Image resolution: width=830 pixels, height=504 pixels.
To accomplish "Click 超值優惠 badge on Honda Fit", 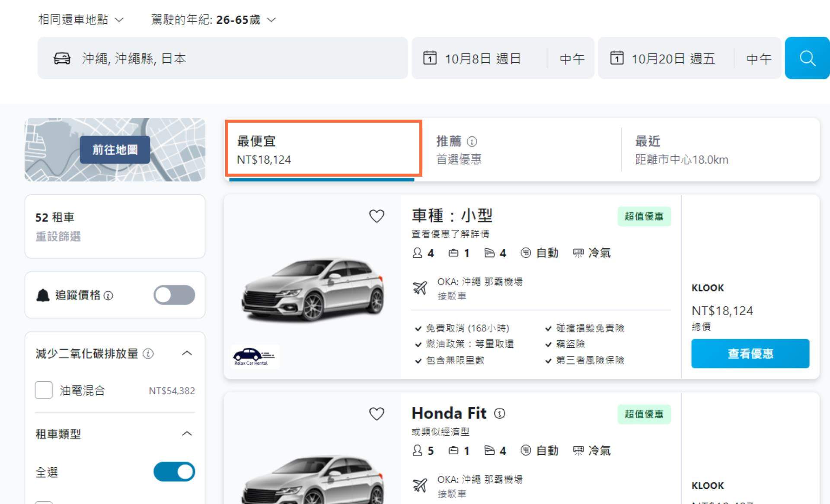I will (x=644, y=414).
